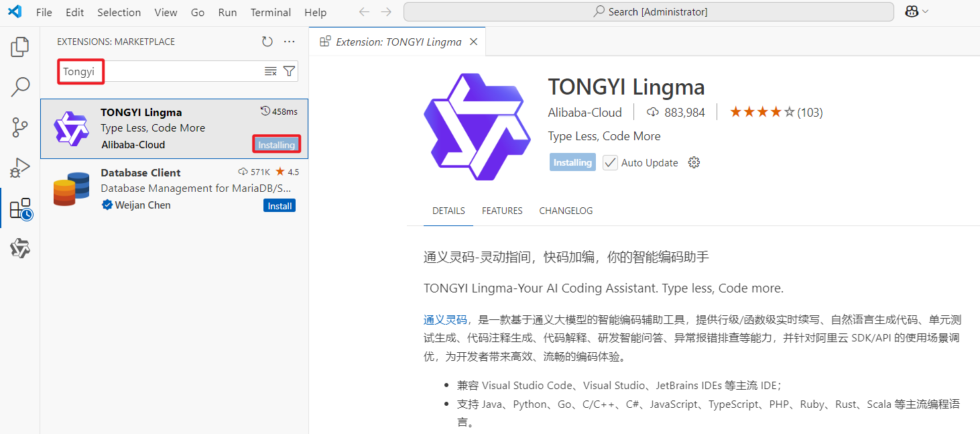The height and width of the screenshot is (434, 980).
Task: Open the extension filter options
Action: tap(289, 71)
